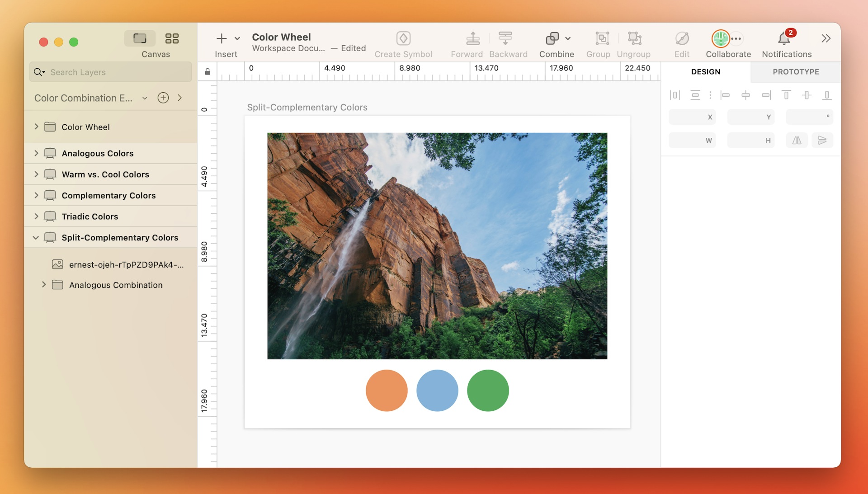This screenshot has height=494, width=868.
Task: Expand the Analogous Combination group
Action: 44,285
